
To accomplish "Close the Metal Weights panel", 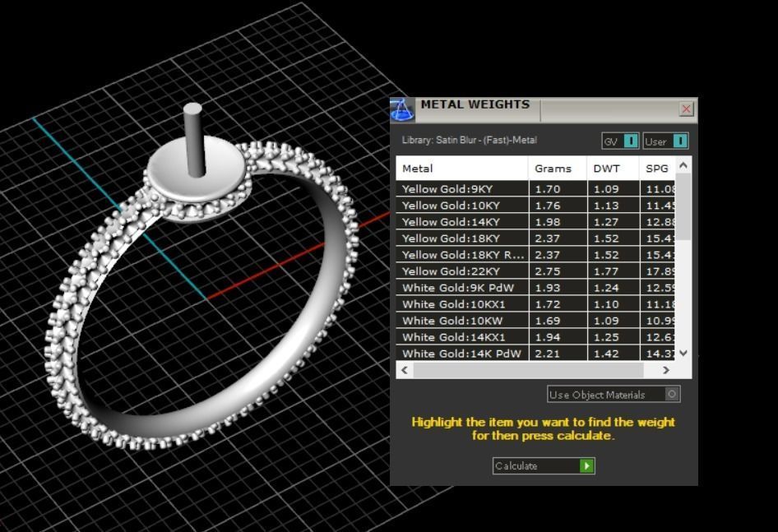I will pyautogui.click(x=686, y=109).
